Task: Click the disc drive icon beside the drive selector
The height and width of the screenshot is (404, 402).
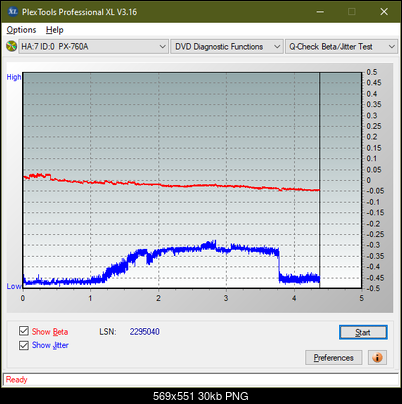Action: coord(11,46)
